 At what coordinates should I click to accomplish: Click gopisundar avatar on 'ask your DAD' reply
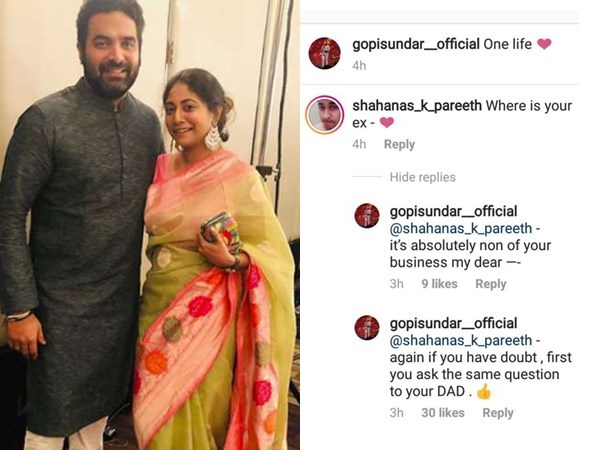coord(367,328)
